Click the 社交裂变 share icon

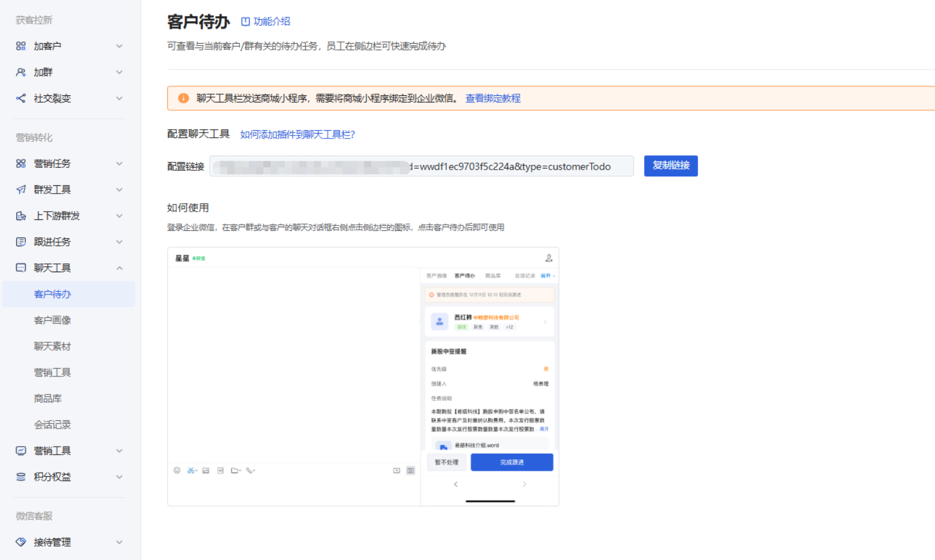point(21,98)
